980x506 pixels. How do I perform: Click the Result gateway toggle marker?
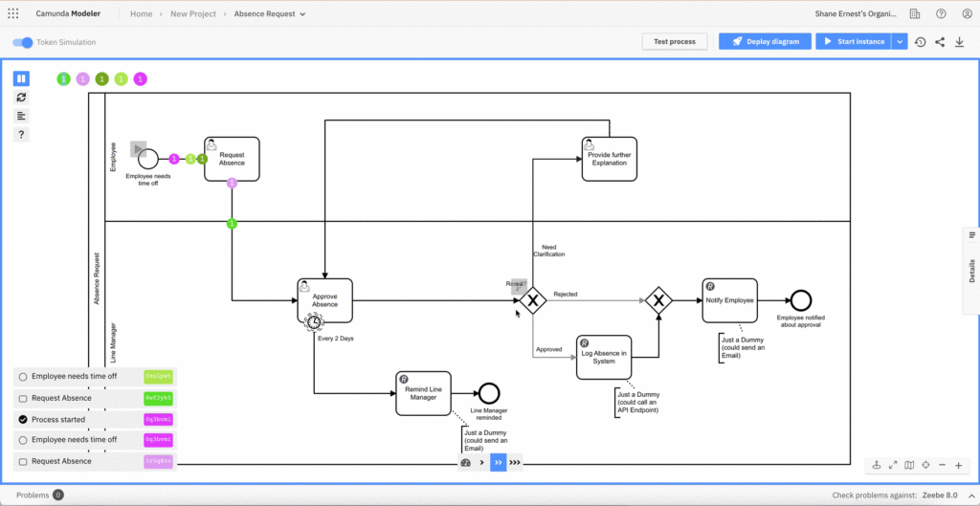tap(519, 286)
